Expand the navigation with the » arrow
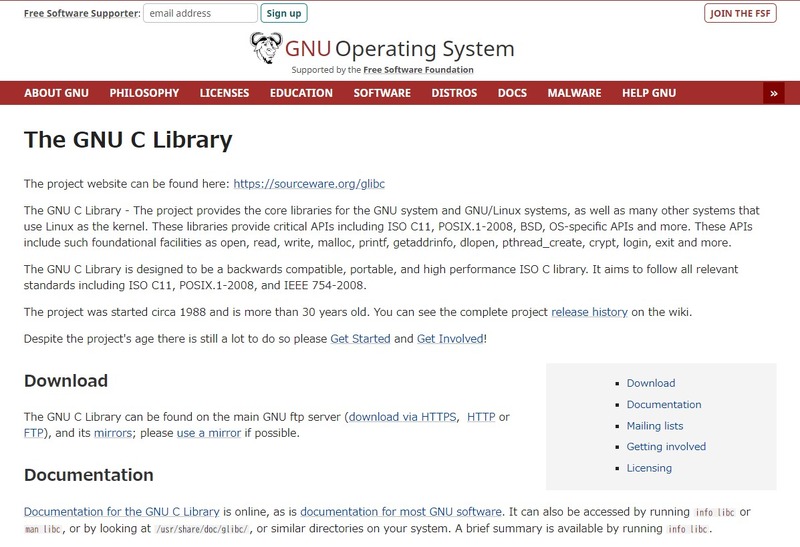The width and height of the screenshot is (800, 547). pyautogui.click(x=772, y=93)
